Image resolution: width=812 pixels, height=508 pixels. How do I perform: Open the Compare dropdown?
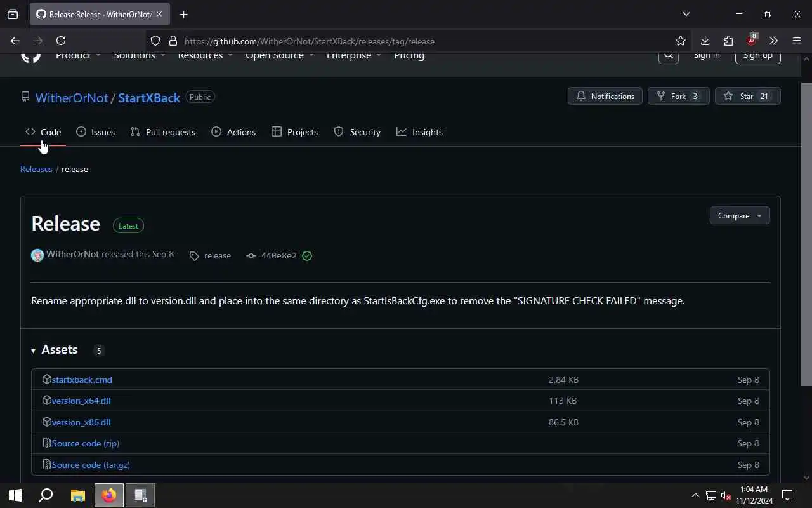[740, 216]
